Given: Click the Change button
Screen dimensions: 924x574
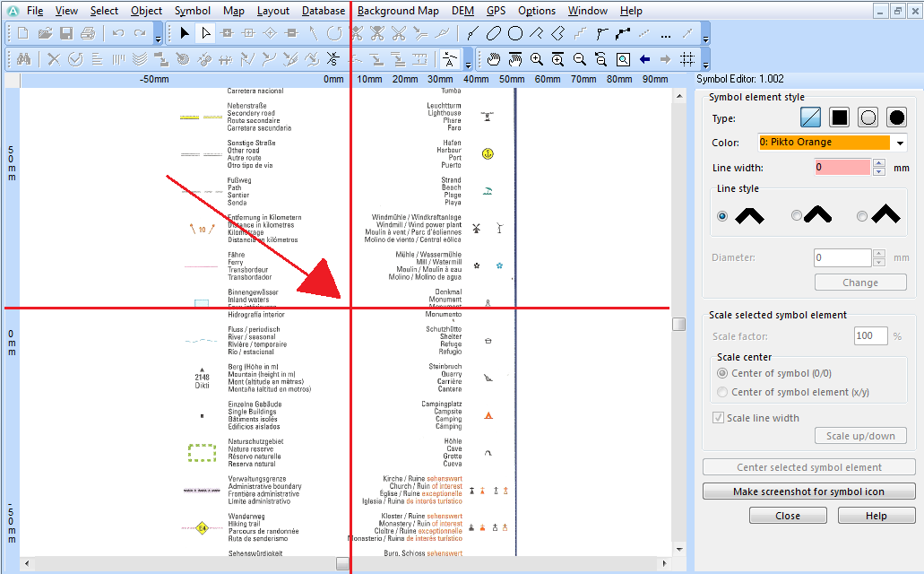Looking at the screenshot, I should pos(860,283).
